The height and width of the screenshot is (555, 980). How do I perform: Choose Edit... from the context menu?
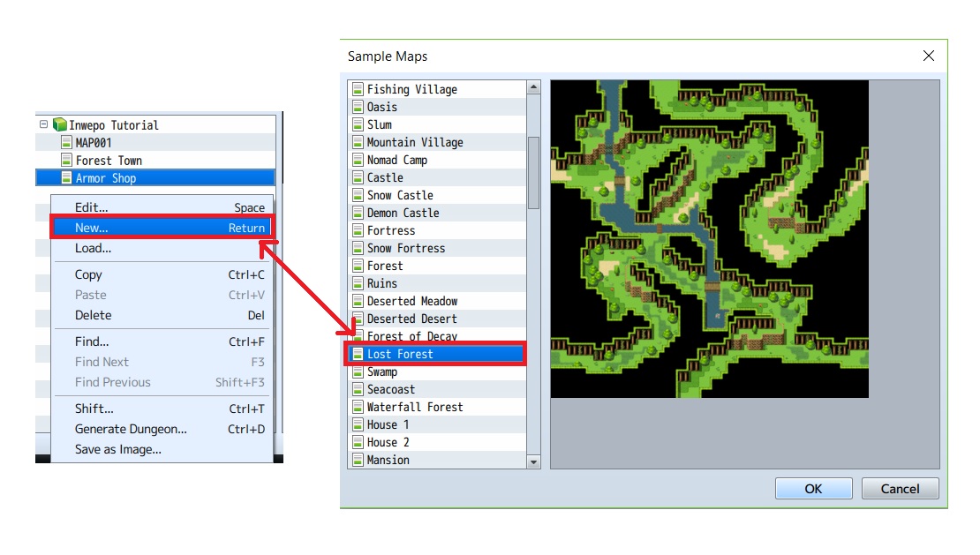click(x=162, y=207)
